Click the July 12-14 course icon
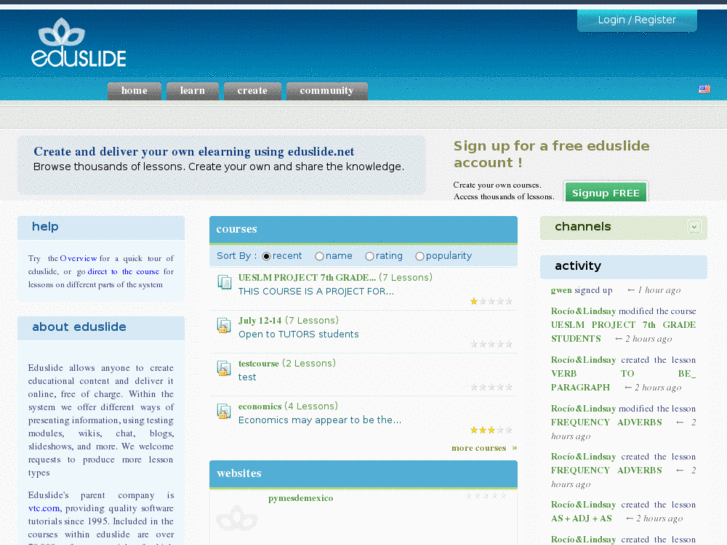This screenshot has width=727, height=545. coord(224,325)
